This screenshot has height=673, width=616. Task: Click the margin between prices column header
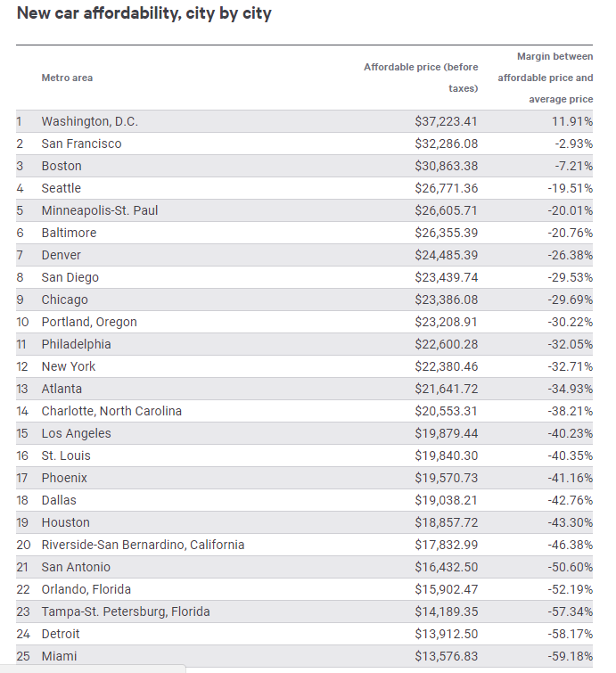click(x=545, y=78)
